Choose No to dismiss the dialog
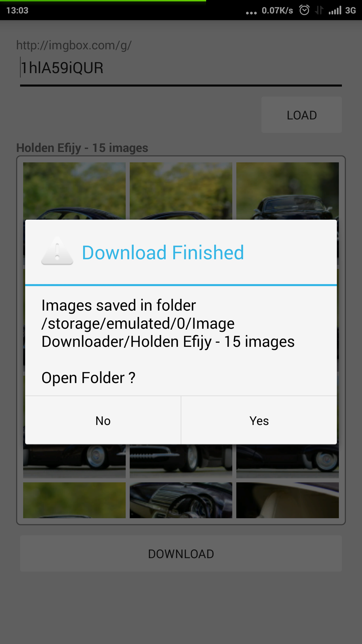The image size is (362, 644). (x=103, y=420)
